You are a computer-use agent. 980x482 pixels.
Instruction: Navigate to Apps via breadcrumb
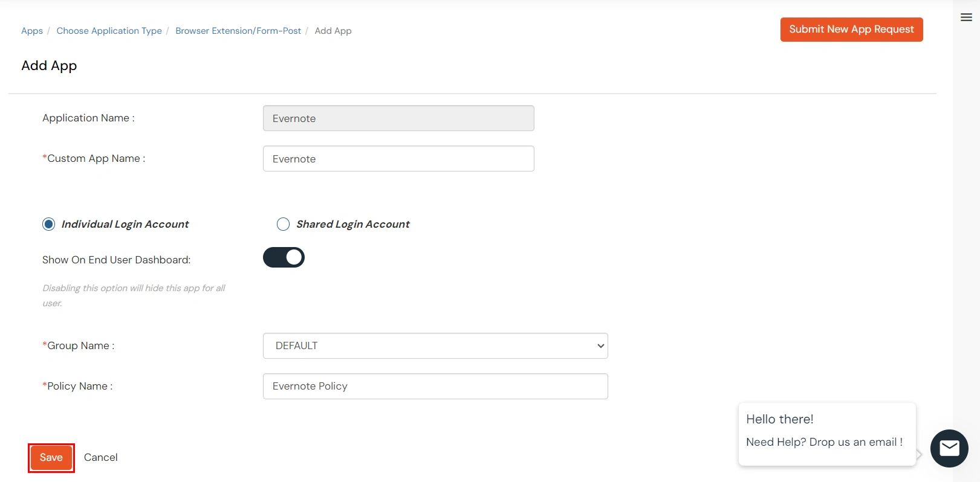tap(31, 30)
